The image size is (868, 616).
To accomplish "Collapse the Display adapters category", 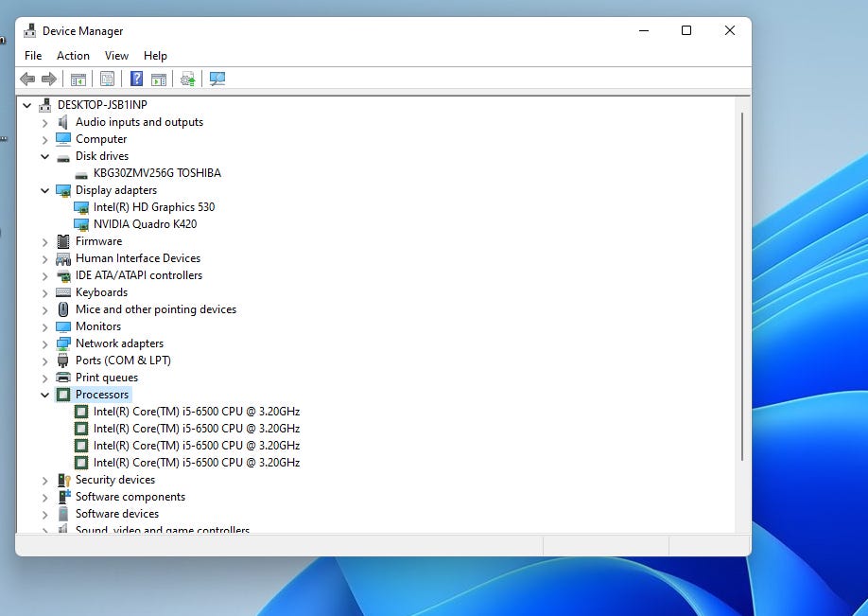I will [44, 190].
